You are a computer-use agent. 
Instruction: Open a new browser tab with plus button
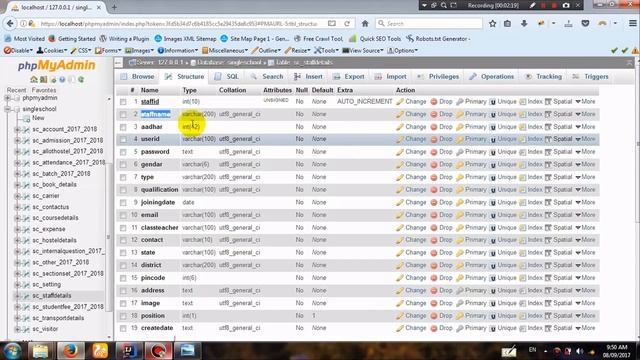tap(114, 7)
